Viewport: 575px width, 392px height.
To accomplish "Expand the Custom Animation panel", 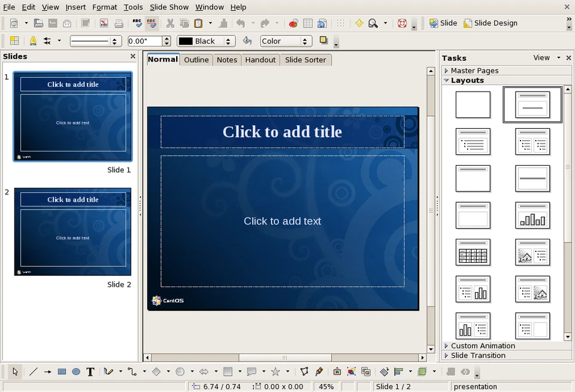I will (482, 346).
